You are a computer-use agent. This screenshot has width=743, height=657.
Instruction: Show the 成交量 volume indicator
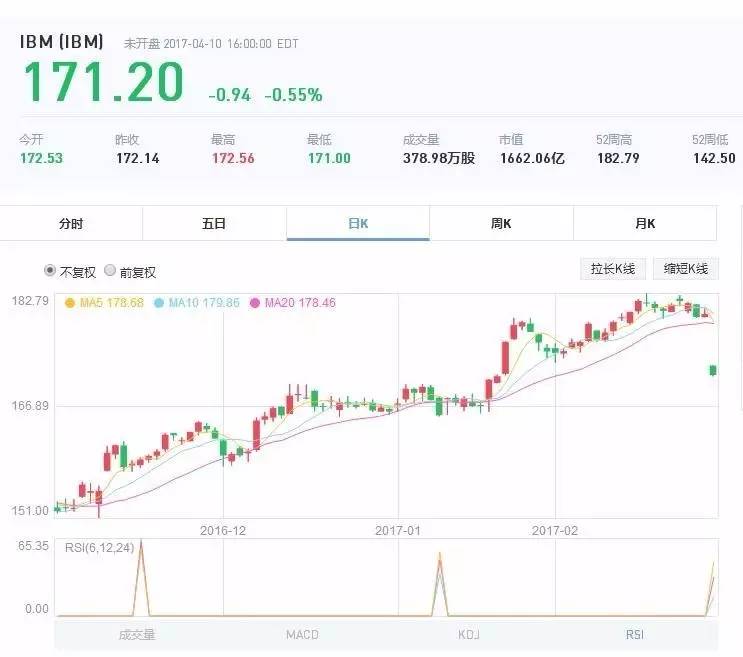click(x=137, y=635)
